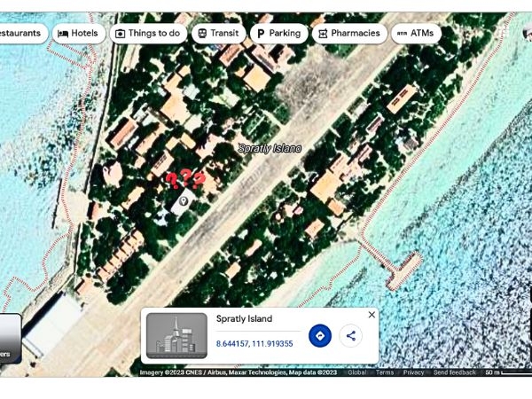Close the Spratly Island info card

[x=372, y=315]
